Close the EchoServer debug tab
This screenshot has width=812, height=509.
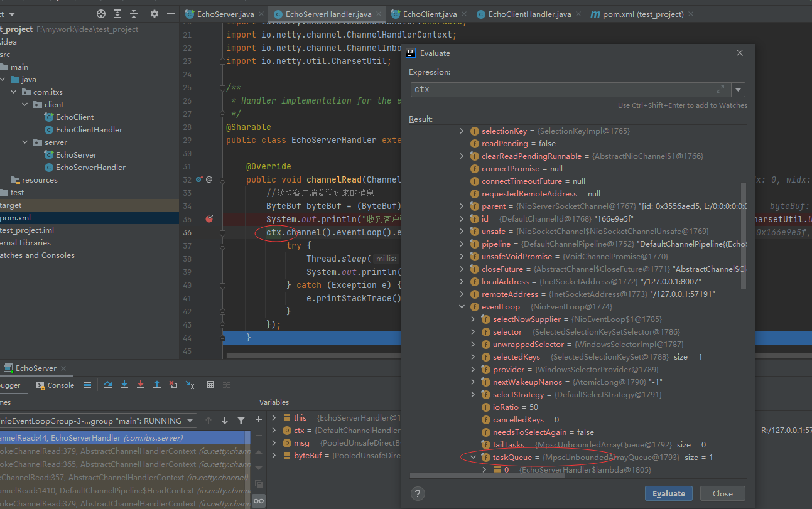click(63, 368)
